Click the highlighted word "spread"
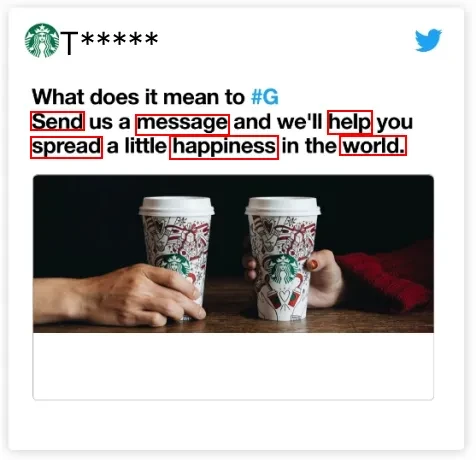The height and width of the screenshot is (460, 476). coord(66,147)
